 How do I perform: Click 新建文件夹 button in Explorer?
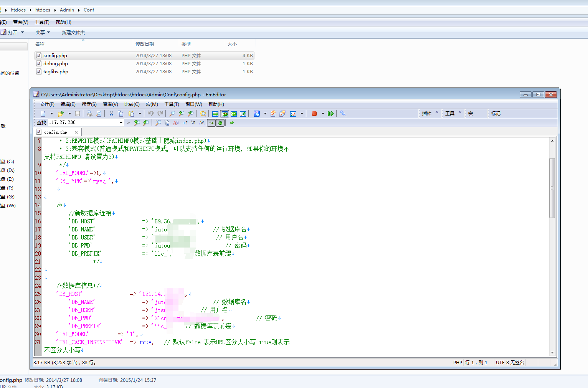pyautogui.click(x=73, y=32)
